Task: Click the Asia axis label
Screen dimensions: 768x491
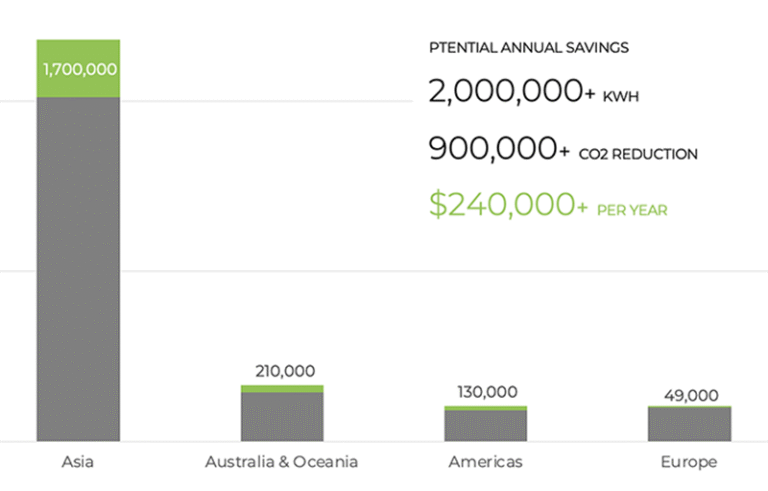Action: click(78, 462)
